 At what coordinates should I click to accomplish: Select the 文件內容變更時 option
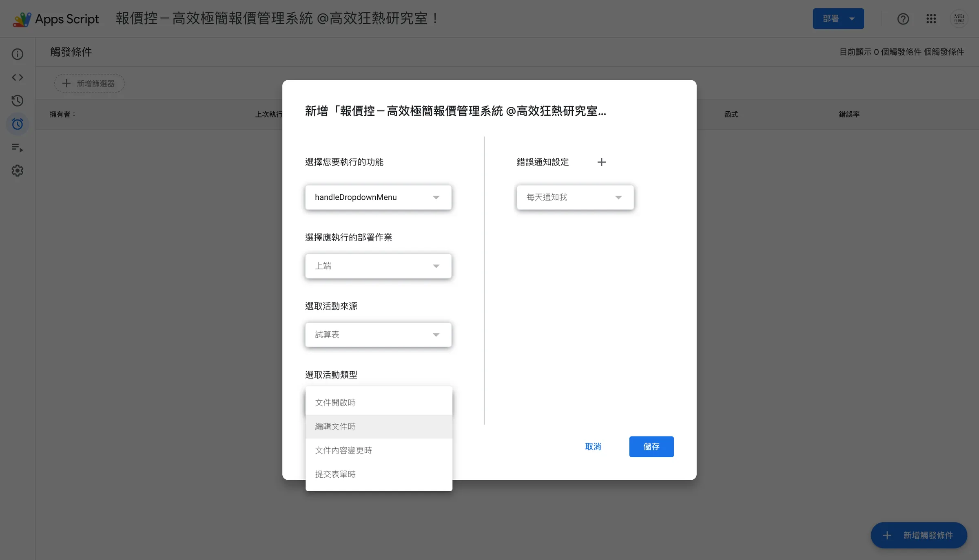379,450
